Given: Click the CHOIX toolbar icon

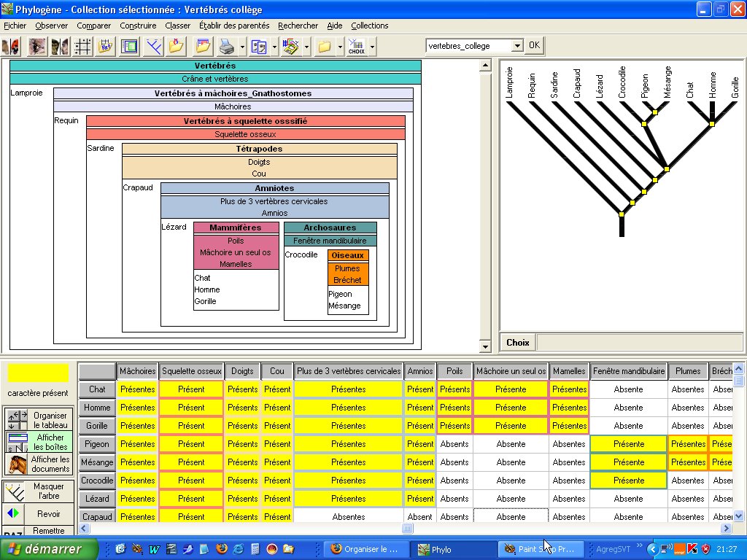Looking at the screenshot, I should pyautogui.click(x=357, y=47).
